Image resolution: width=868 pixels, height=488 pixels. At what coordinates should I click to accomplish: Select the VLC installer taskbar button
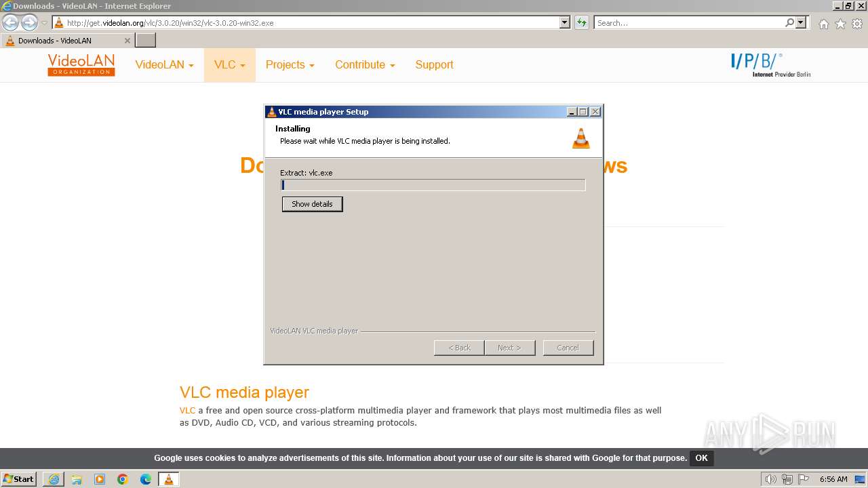point(168,479)
